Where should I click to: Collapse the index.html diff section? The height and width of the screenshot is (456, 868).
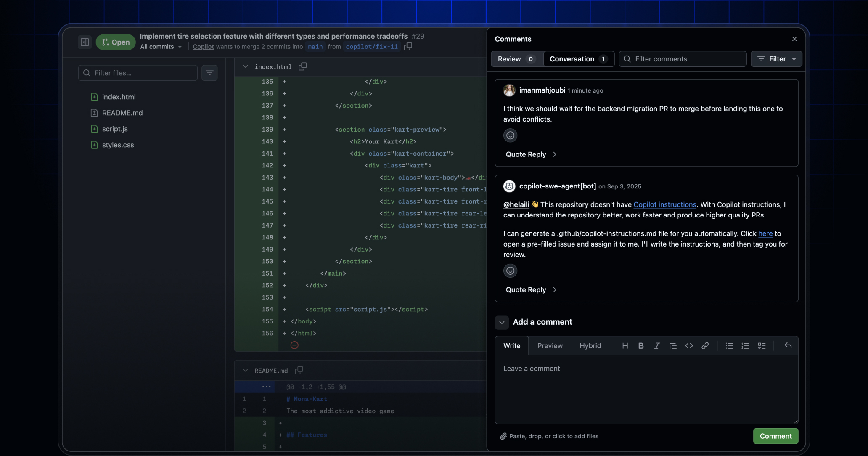tap(245, 66)
